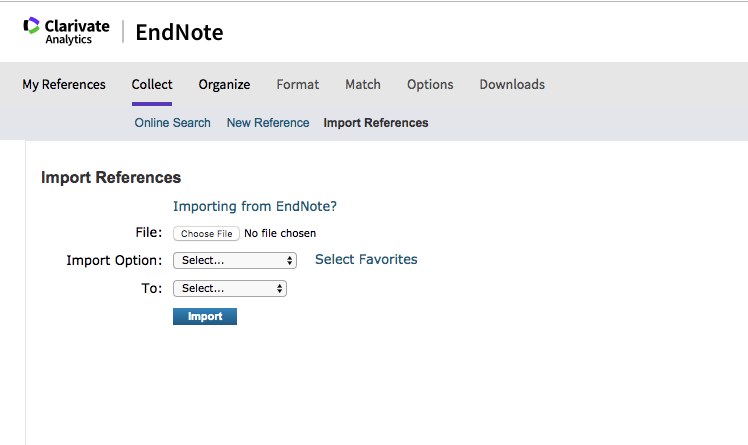The height and width of the screenshot is (445, 748).
Task: Select Import References sub-menu item
Action: coord(376,123)
